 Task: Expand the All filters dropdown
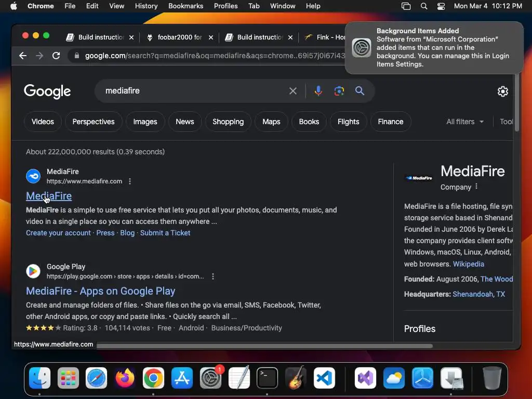click(x=465, y=122)
